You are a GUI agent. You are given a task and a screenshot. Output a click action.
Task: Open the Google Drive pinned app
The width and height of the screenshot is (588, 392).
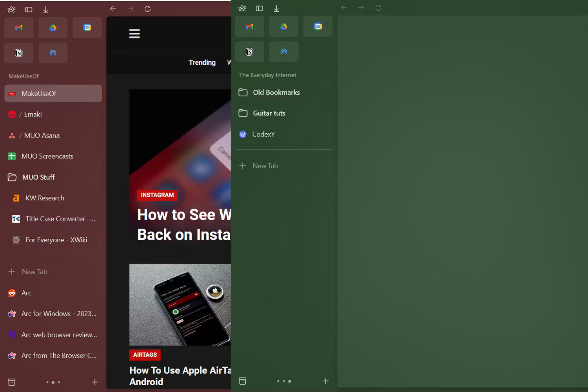point(53,27)
